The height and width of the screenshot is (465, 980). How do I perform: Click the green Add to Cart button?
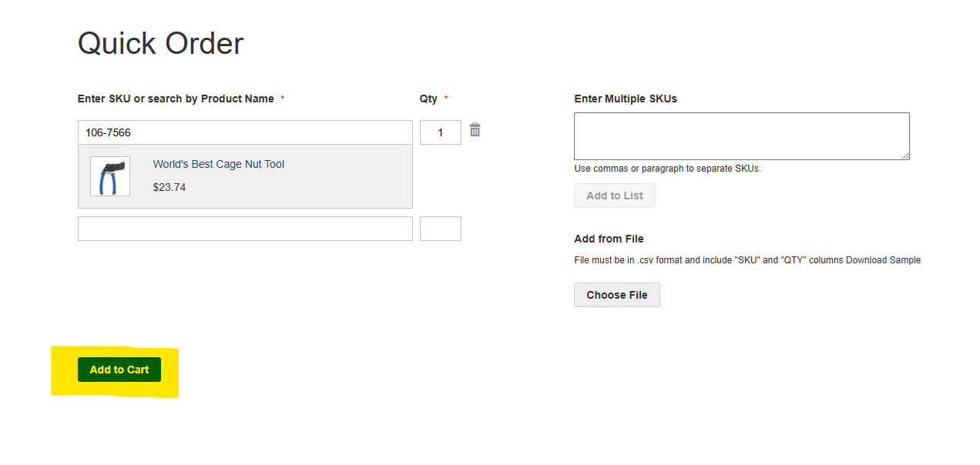pos(119,370)
